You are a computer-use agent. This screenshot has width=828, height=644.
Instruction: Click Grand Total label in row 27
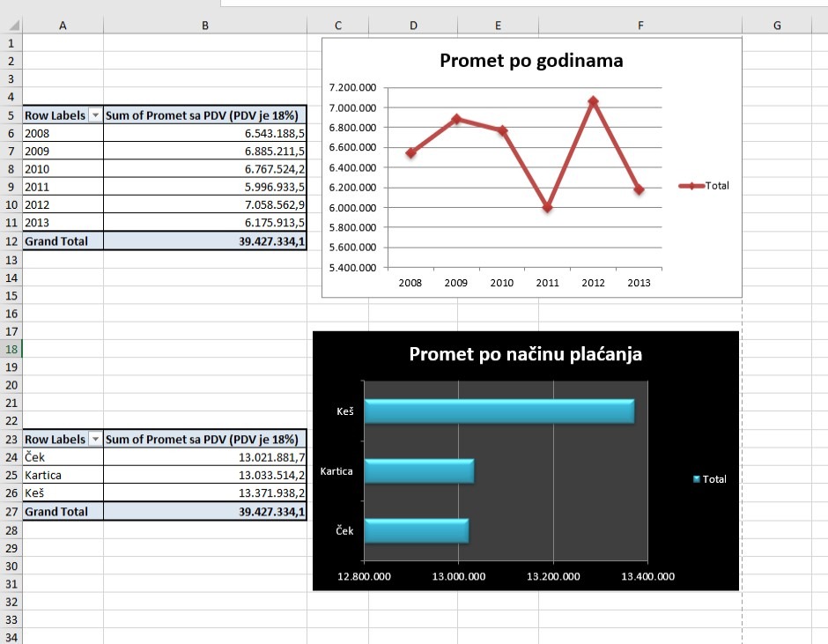point(63,511)
